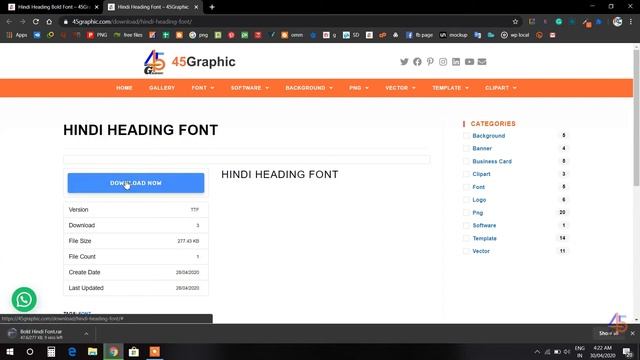
Task: Switch to Hindi Heading Bold Font tab
Action: click(52, 7)
